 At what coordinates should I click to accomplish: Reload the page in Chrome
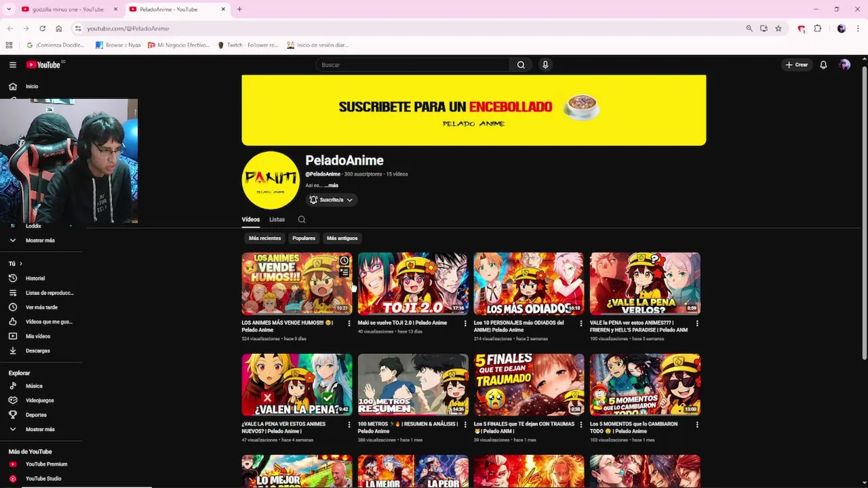pyautogui.click(x=42, y=28)
